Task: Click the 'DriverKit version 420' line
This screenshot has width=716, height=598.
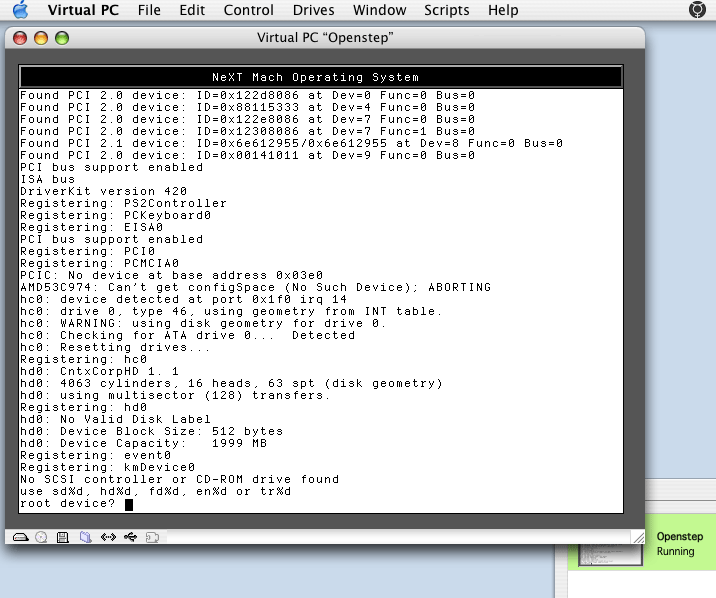Action: 104,191
